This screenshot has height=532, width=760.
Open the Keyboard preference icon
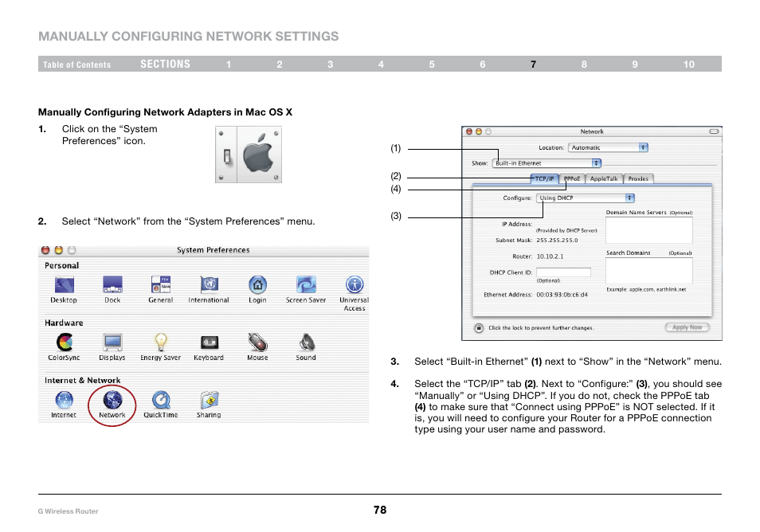210,342
